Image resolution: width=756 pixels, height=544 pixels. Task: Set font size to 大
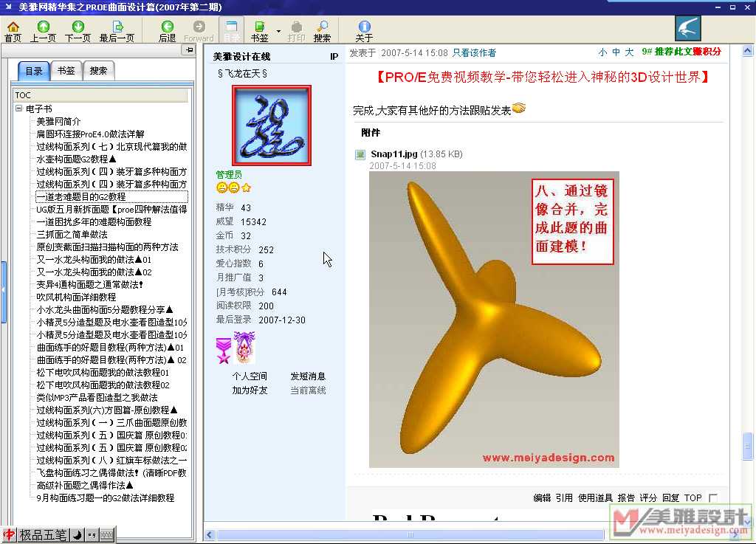point(629,52)
